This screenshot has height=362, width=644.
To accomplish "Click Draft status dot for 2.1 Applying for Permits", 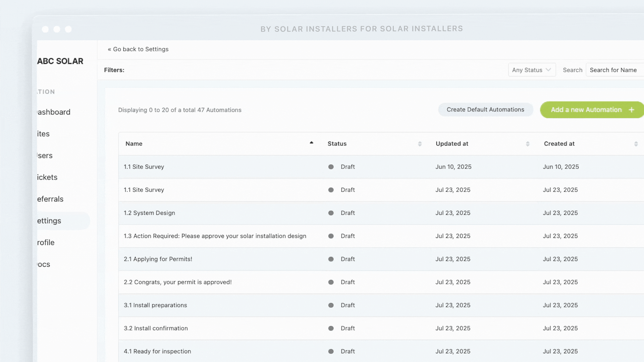I will (x=331, y=259).
